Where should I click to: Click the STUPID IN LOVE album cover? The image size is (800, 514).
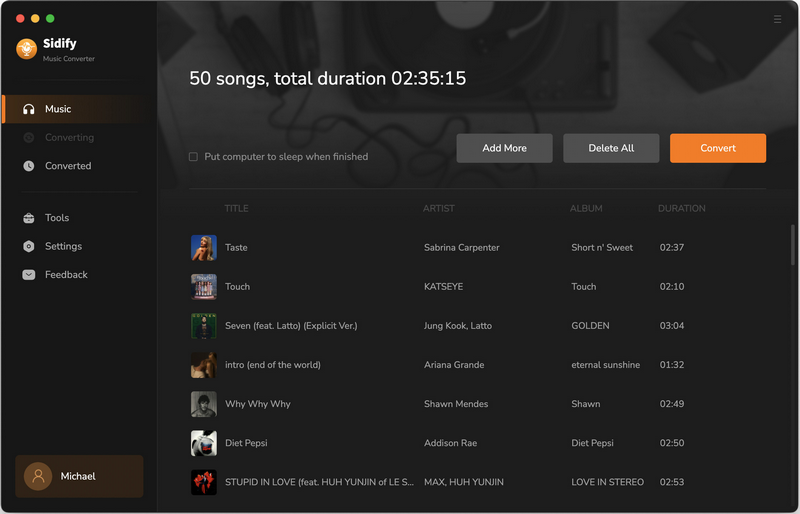point(204,482)
